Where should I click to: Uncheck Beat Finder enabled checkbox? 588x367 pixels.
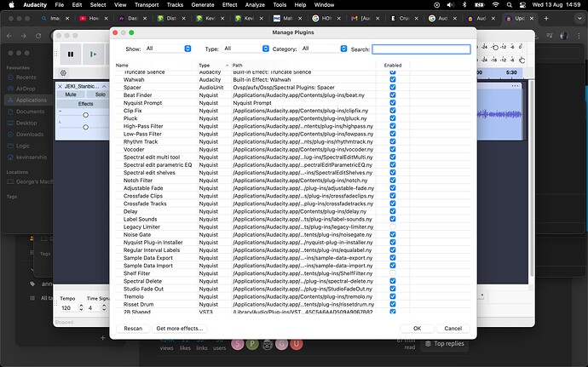[393, 95]
